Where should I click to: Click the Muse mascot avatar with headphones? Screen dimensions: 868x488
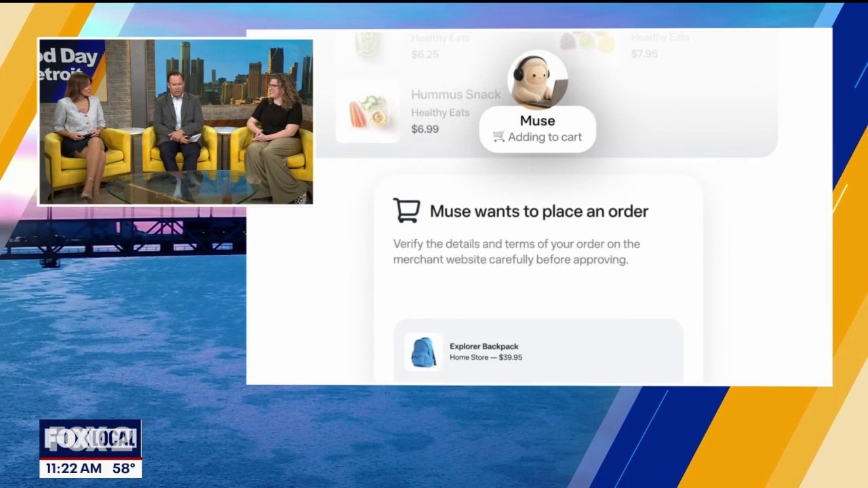[538, 80]
